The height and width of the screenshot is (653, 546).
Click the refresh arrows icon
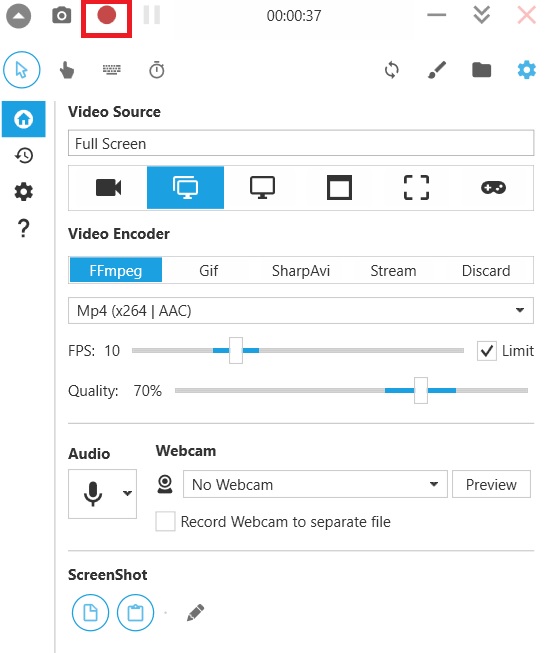pyautogui.click(x=392, y=70)
